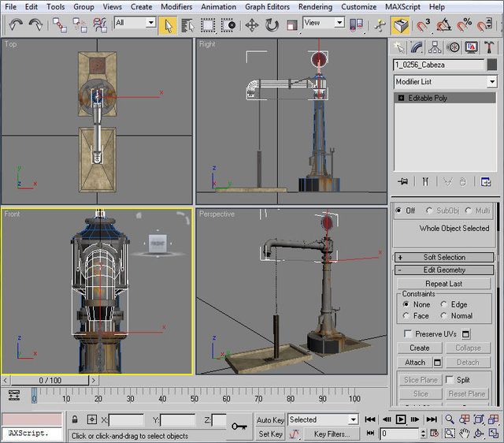Select the Select and Move tool

click(x=252, y=25)
